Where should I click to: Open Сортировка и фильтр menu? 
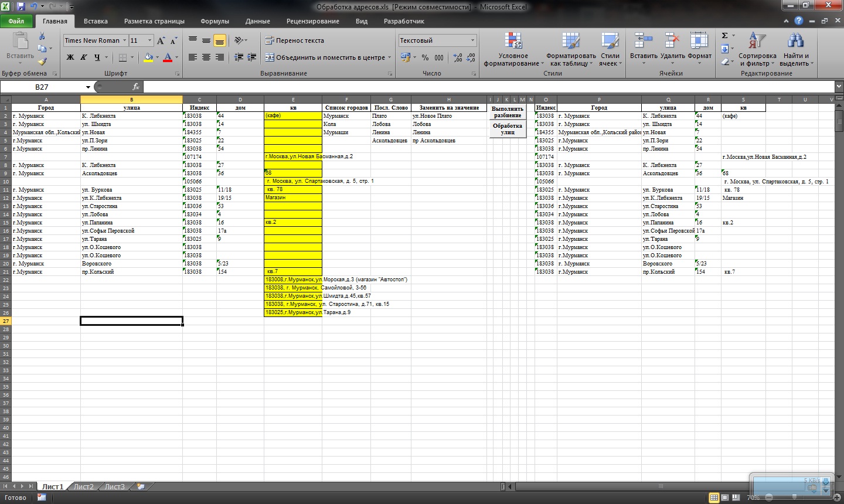point(757,49)
